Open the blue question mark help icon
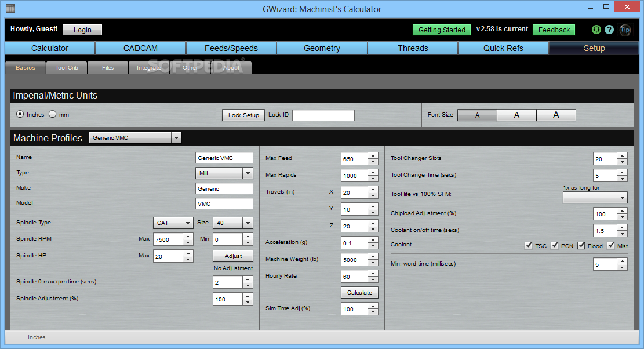Viewport: 644px width, 349px height. coord(609,30)
